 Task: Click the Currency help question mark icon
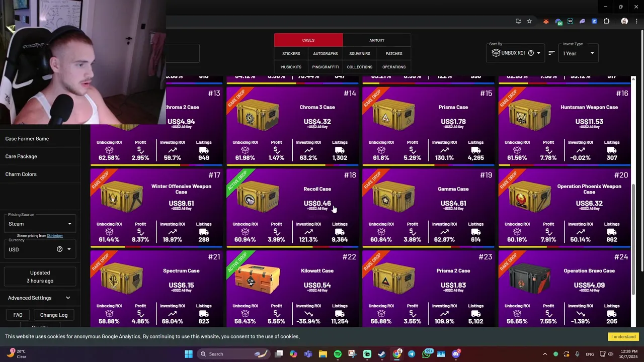[x=59, y=249]
